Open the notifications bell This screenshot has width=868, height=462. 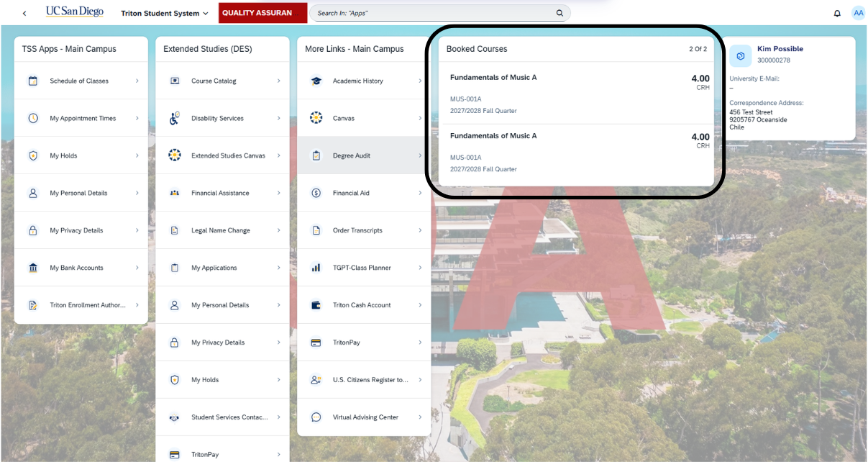click(837, 13)
